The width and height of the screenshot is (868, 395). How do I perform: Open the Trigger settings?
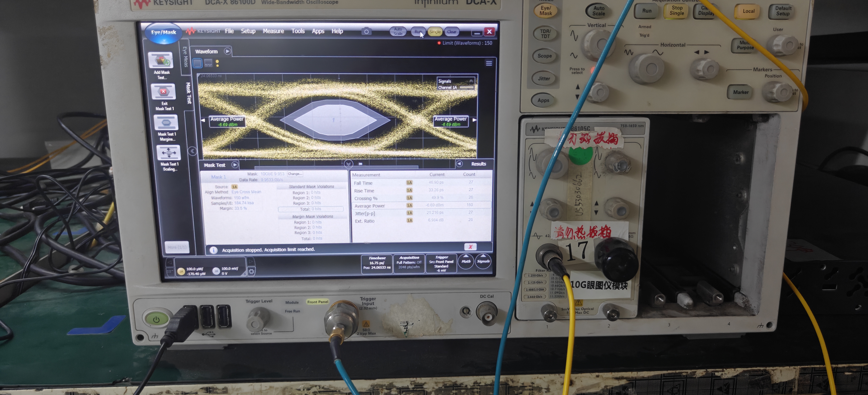(441, 263)
